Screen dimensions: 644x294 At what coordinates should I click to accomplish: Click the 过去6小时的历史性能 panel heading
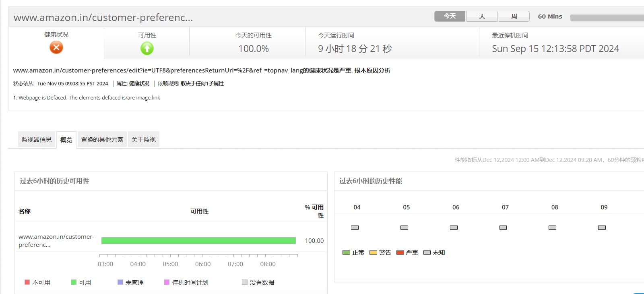(371, 181)
